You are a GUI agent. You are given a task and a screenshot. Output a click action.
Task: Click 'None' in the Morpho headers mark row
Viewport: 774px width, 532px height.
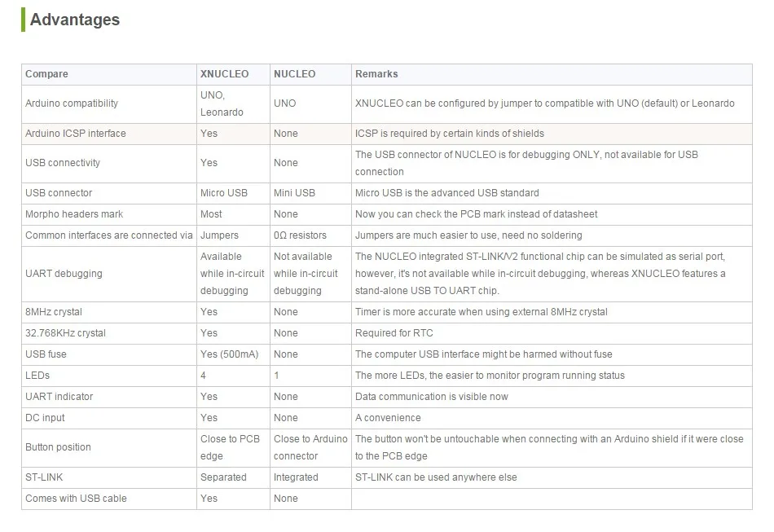tap(286, 214)
